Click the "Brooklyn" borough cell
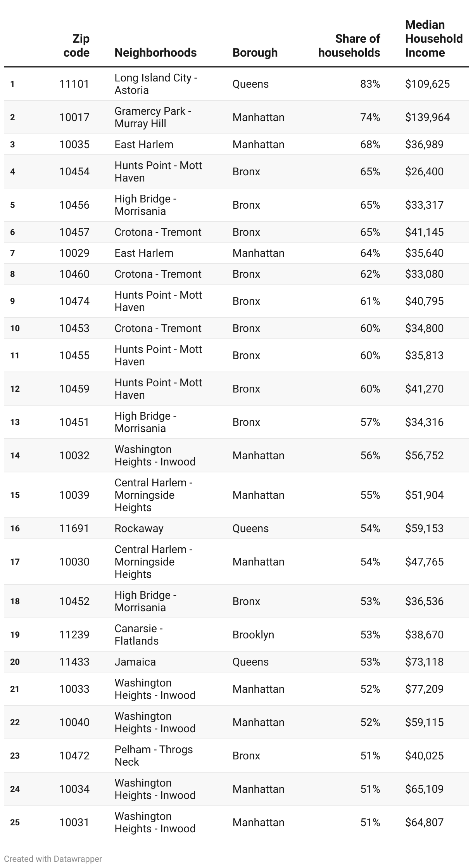The image size is (473, 868). point(253,635)
